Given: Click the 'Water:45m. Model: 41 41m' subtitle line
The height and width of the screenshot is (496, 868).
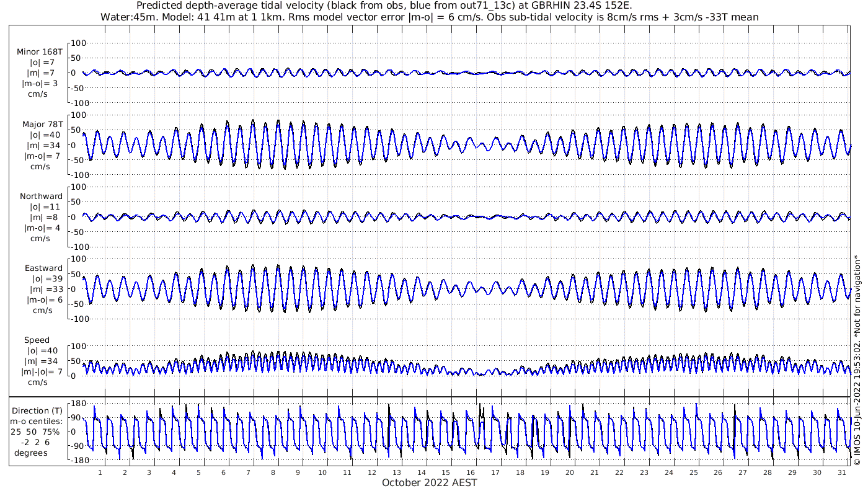Looking at the screenshot, I should tap(429, 17).
